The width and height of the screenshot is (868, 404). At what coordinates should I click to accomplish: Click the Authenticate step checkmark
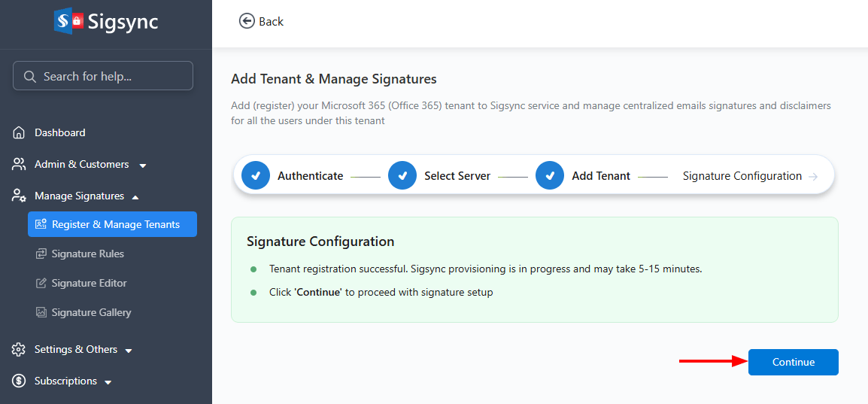pyautogui.click(x=256, y=176)
